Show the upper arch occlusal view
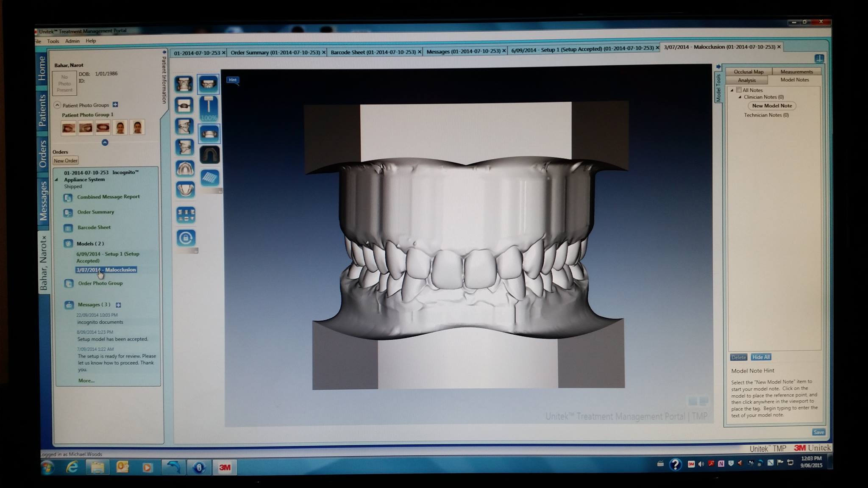The width and height of the screenshot is (868, 488). point(185,169)
